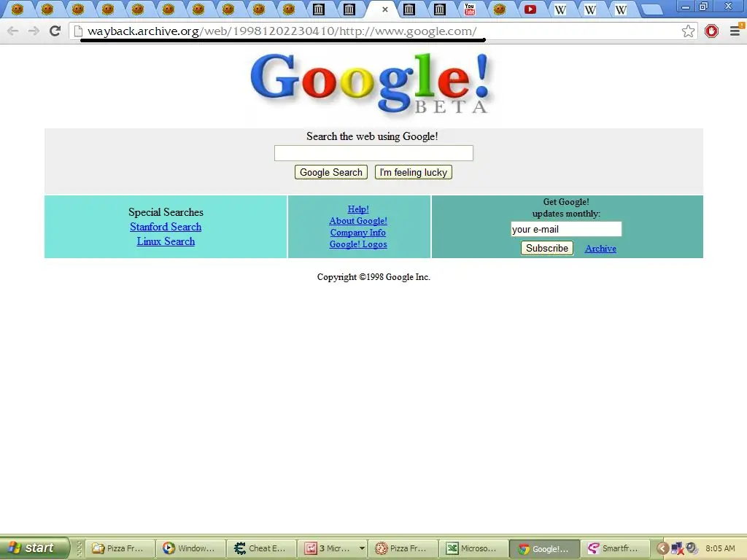Image resolution: width=747 pixels, height=560 pixels.
Task: Click the Subscribe button
Action: tap(547, 248)
